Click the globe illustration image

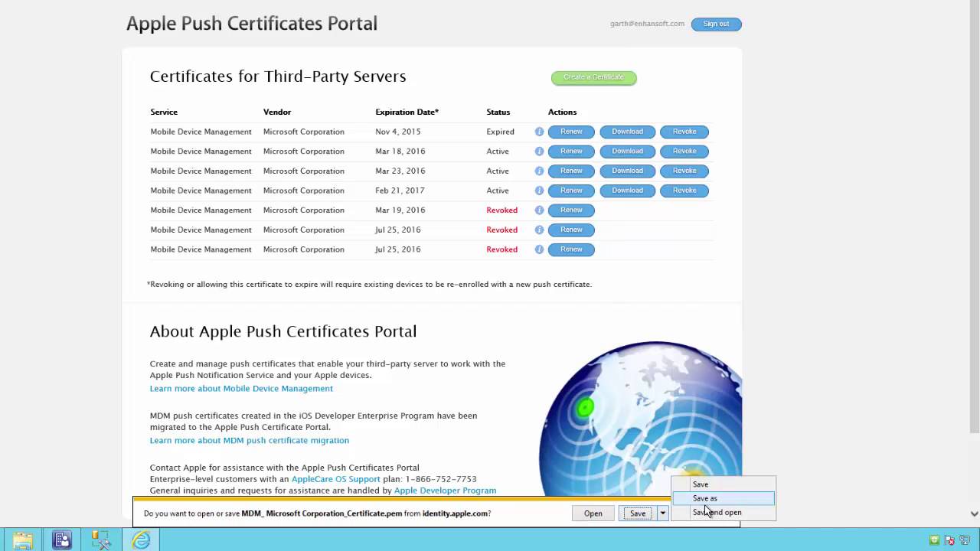coord(641,419)
